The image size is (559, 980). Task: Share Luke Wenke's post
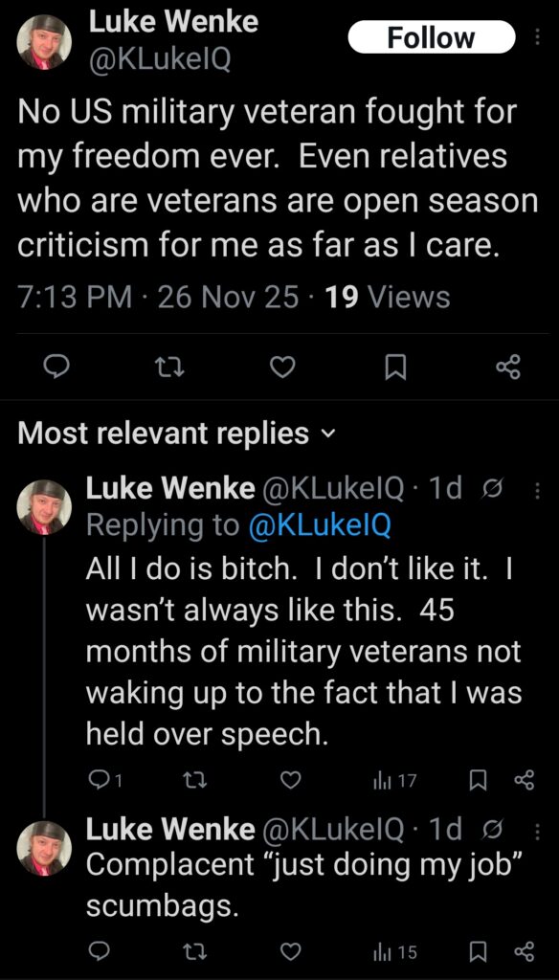509,367
